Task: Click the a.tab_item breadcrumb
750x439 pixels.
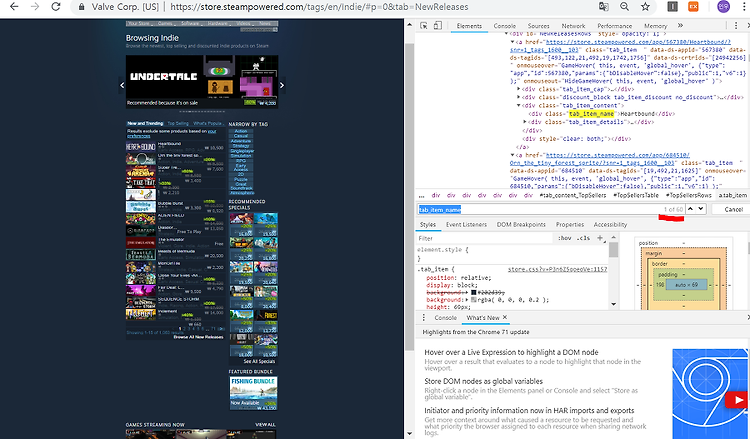Action: pos(732,196)
